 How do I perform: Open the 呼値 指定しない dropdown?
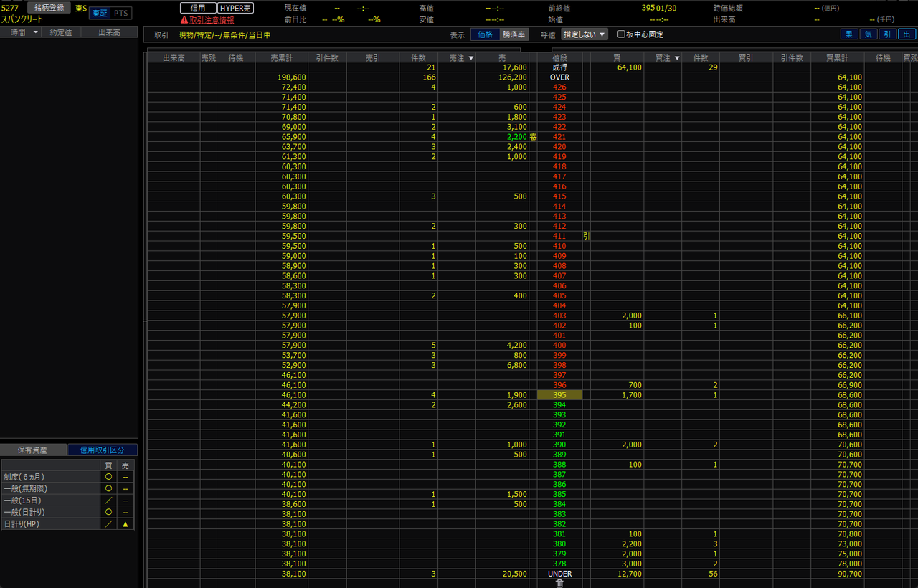[x=585, y=34]
